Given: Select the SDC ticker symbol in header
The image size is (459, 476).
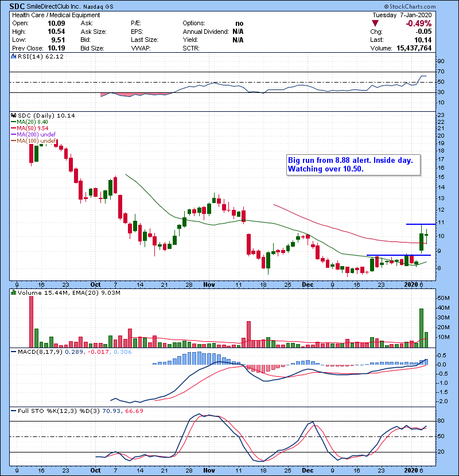Looking at the screenshot, I should click(17, 6).
